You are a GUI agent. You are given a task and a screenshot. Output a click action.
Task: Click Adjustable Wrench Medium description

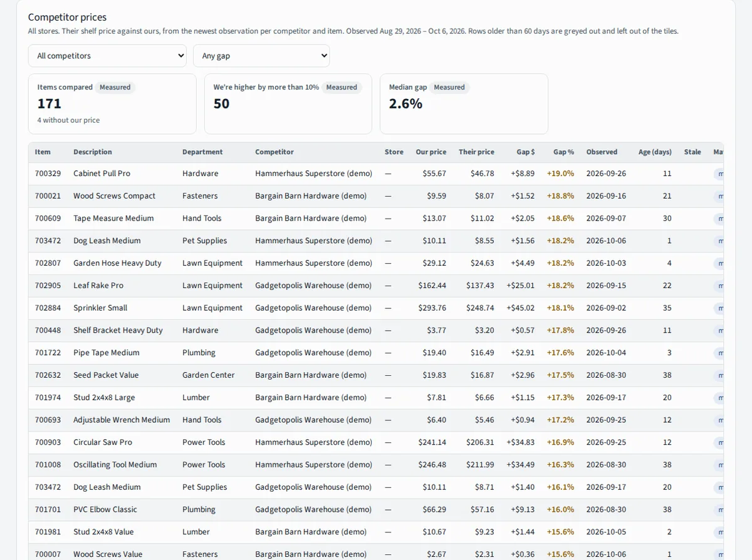122,420
